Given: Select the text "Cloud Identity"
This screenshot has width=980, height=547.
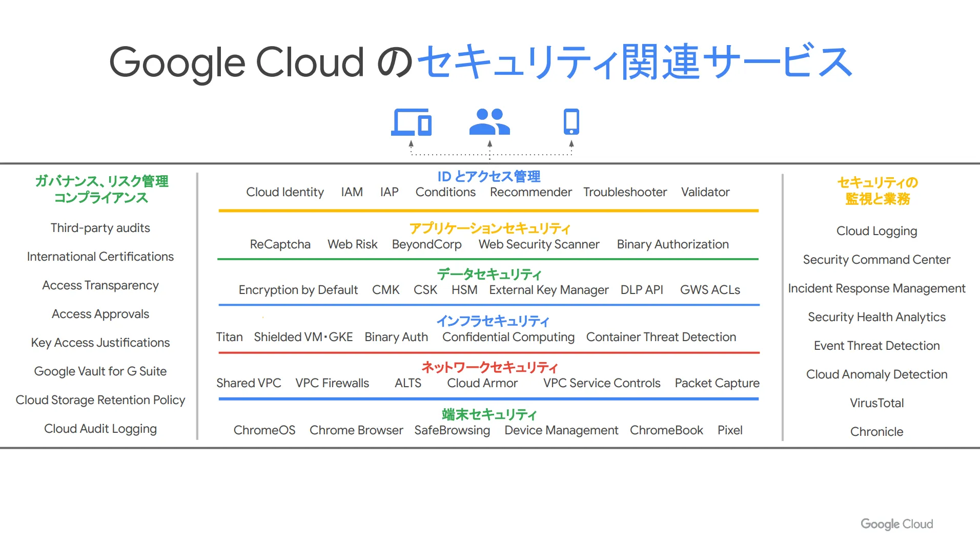Looking at the screenshot, I should click(285, 193).
